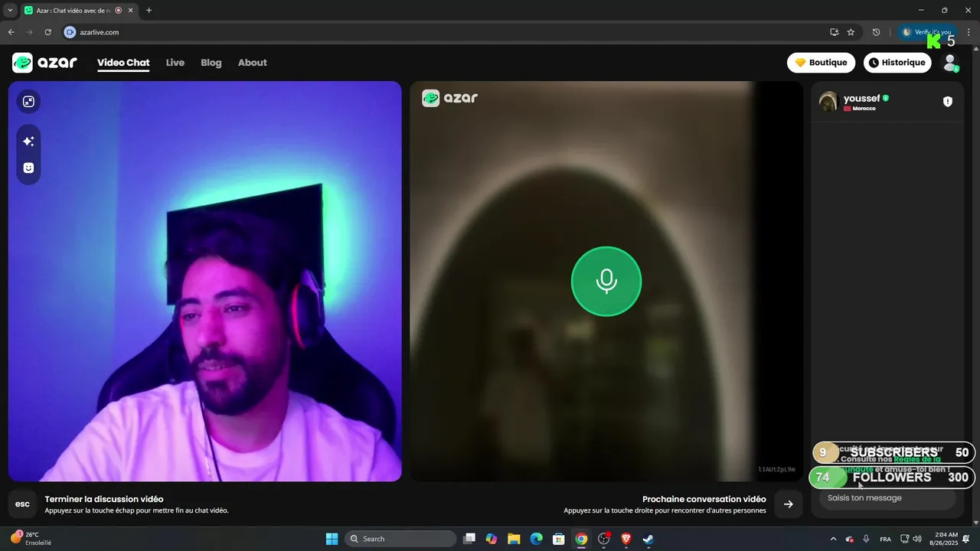
Task: Open the tab search dropdown arrow
Action: coord(10,11)
